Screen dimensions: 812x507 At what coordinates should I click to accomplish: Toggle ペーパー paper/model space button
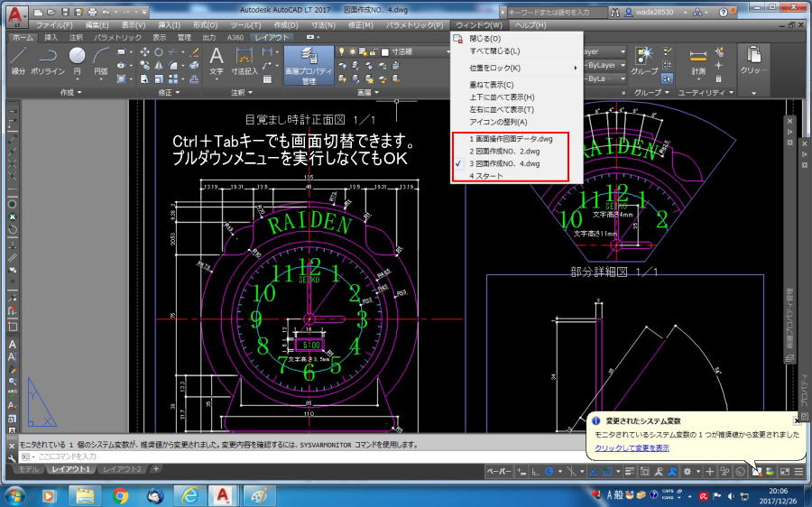click(498, 471)
